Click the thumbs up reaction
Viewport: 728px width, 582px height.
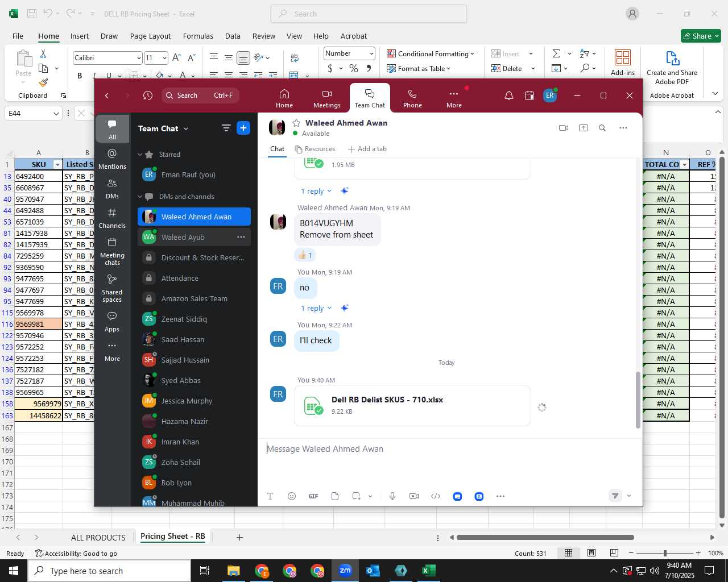[x=305, y=255]
